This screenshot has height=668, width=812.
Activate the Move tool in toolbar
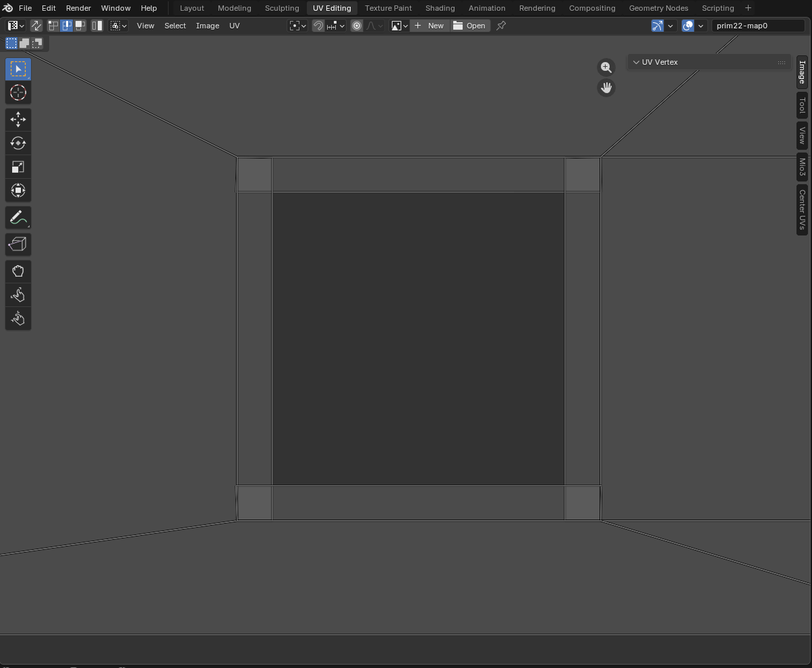pos(18,119)
